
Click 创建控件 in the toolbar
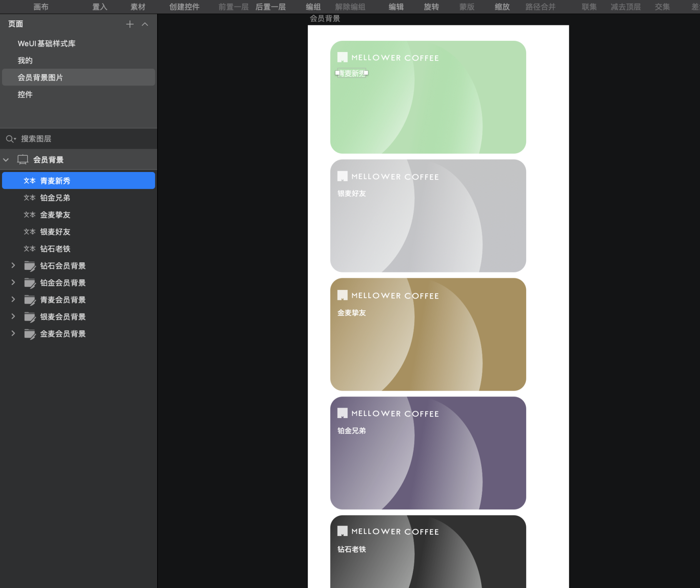184,7
